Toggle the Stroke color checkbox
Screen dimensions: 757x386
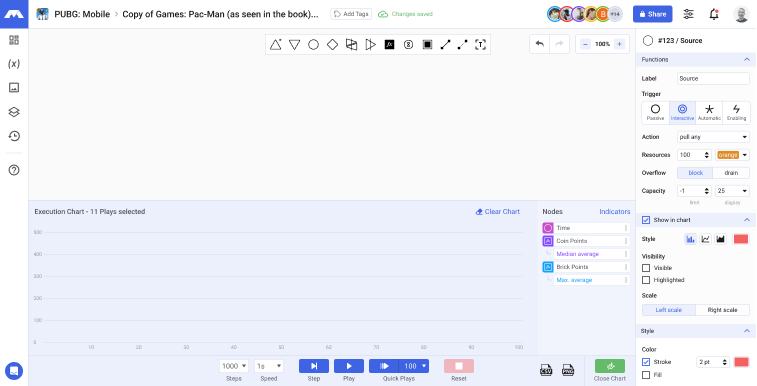[646, 362]
